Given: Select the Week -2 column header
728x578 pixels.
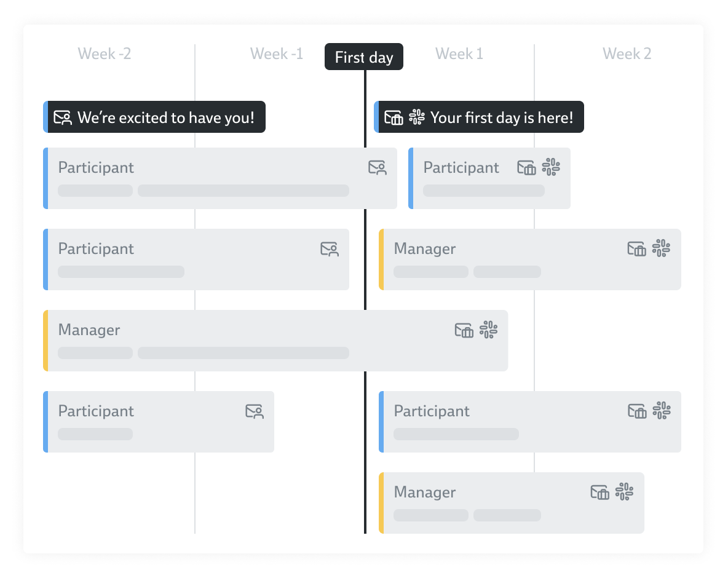Looking at the screenshot, I should 105,54.
